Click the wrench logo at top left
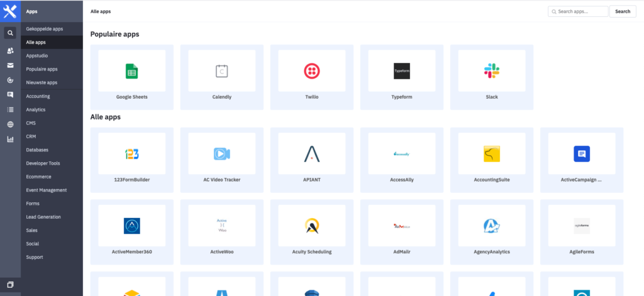Image resolution: width=644 pixels, height=296 pixels. pyautogui.click(x=10, y=11)
